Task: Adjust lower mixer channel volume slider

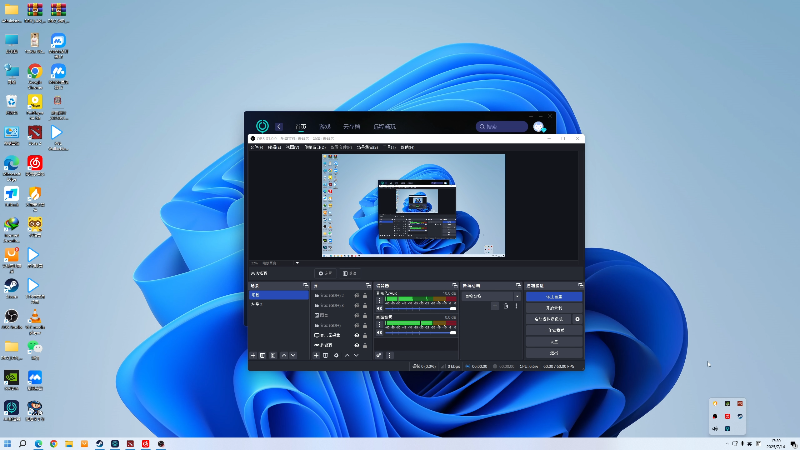Action: 420,333
